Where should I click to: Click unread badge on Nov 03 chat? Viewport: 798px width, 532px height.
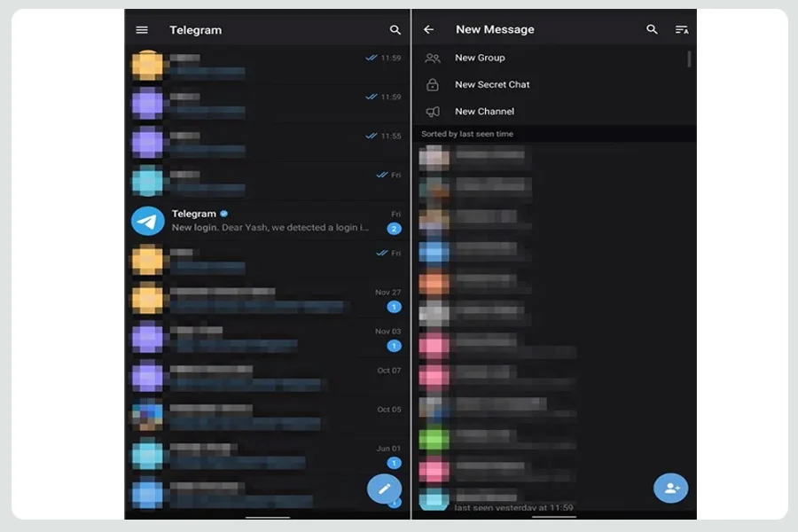[x=394, y=346]
